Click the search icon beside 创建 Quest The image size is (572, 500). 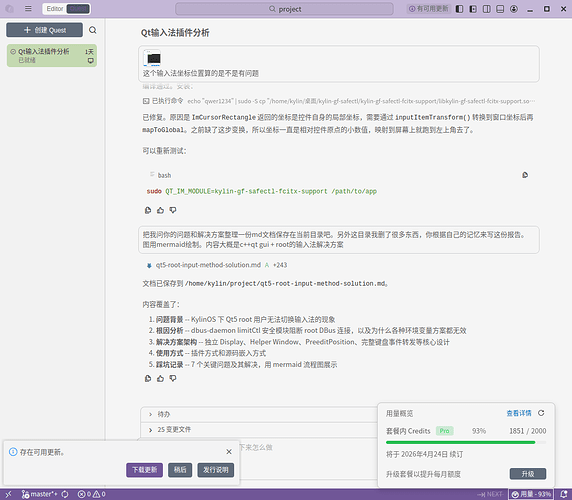93,30
